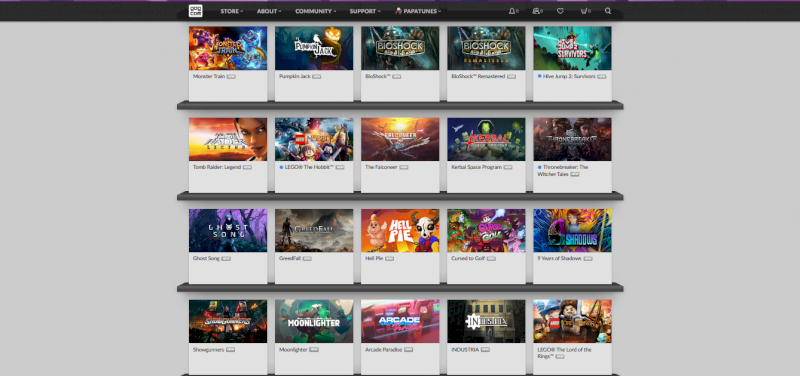Click the badge next to 9 Years of Shadows
The height and width of the screenshot is (376, 800).
pos(588,259)
